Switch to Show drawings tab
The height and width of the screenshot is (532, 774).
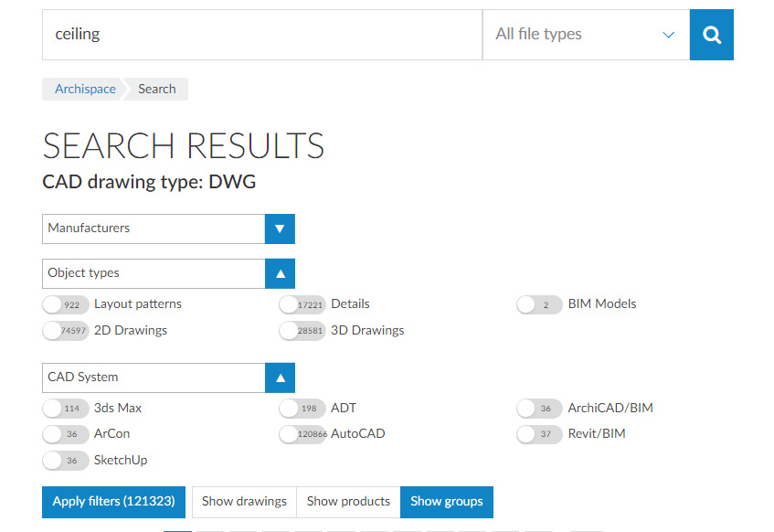coord(244,502)
